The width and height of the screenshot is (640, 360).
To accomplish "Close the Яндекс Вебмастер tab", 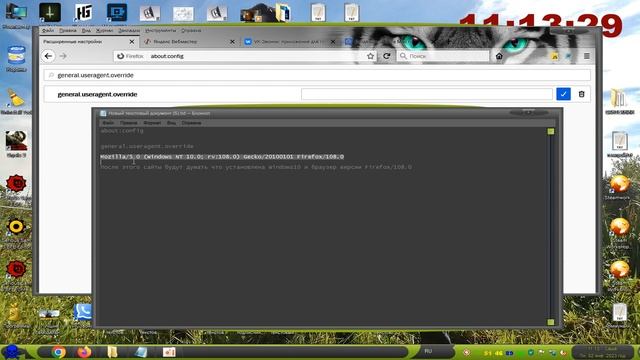I will click(232, 42).
